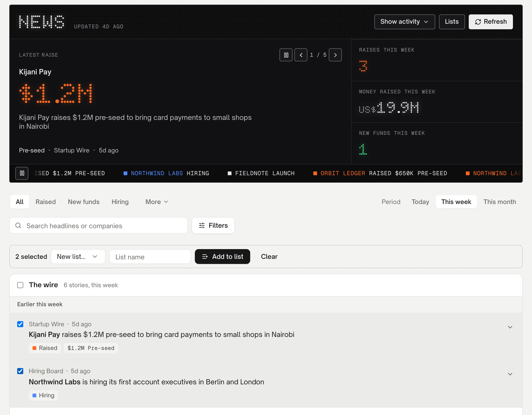Click Add to list button

[x=222, y=257]
